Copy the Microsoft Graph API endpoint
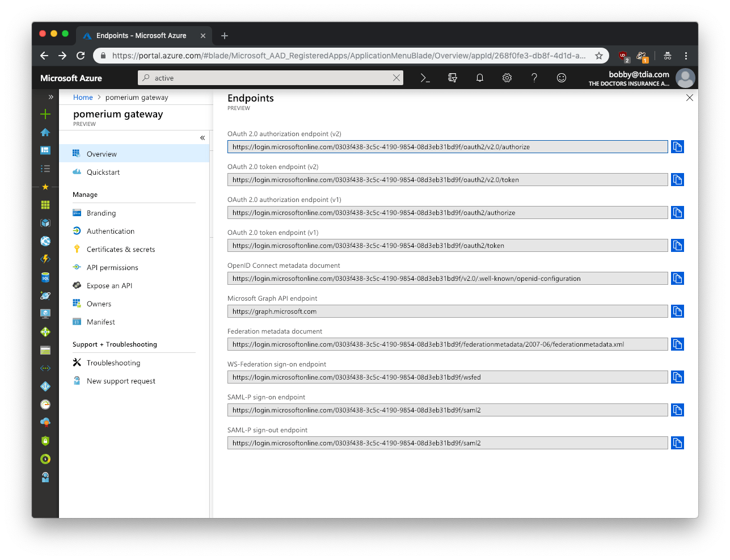Image resolution: width=730 pixels, height=560 pixels. click(x=677, y=311)
